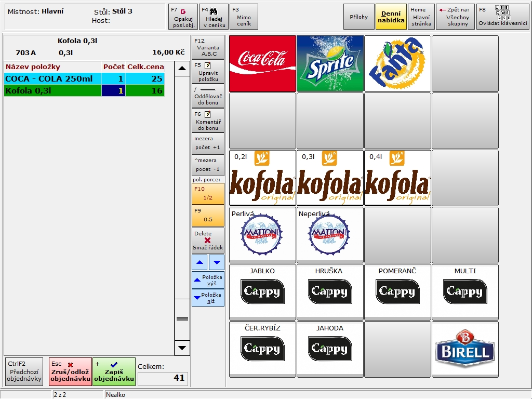This screenshot has height=399, width=532.
Task: Add F6 Komentář do bonu
Action: 208,121
